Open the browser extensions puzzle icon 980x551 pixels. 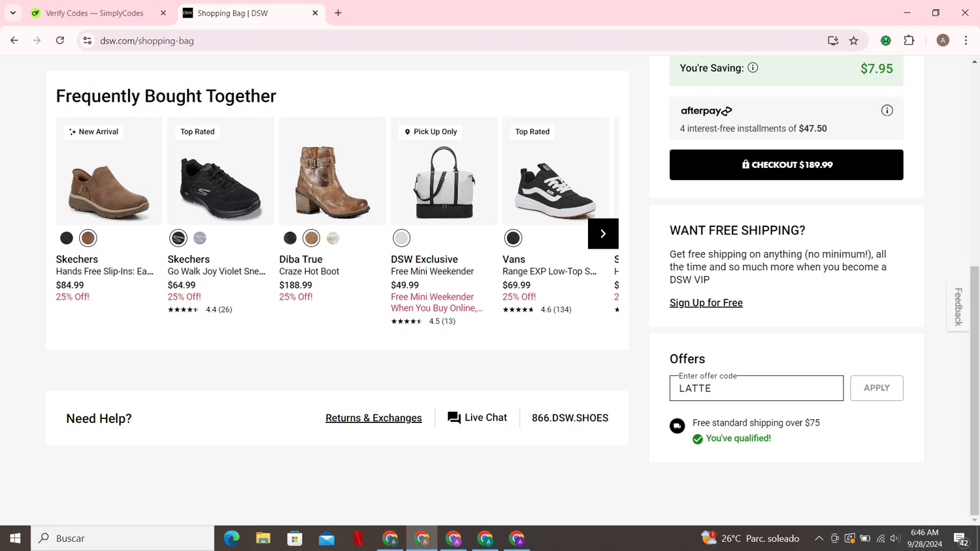[x=909, y=40]
